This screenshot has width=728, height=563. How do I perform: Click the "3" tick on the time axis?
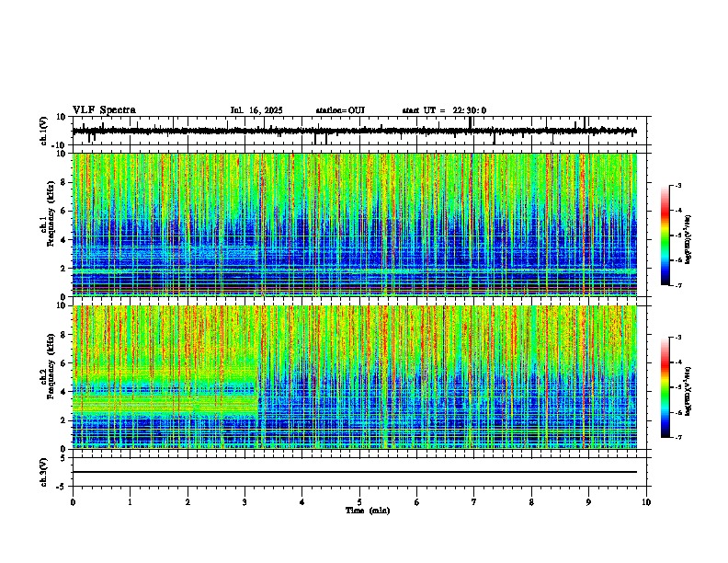point(245,502)
